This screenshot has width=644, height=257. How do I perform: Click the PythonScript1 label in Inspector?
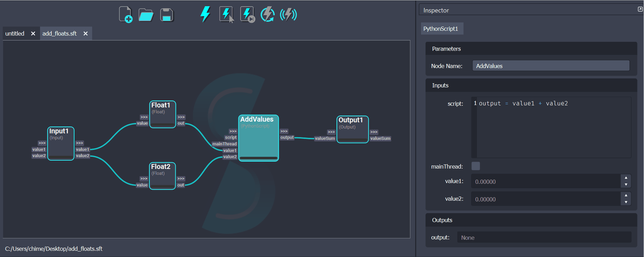[441, 29]
